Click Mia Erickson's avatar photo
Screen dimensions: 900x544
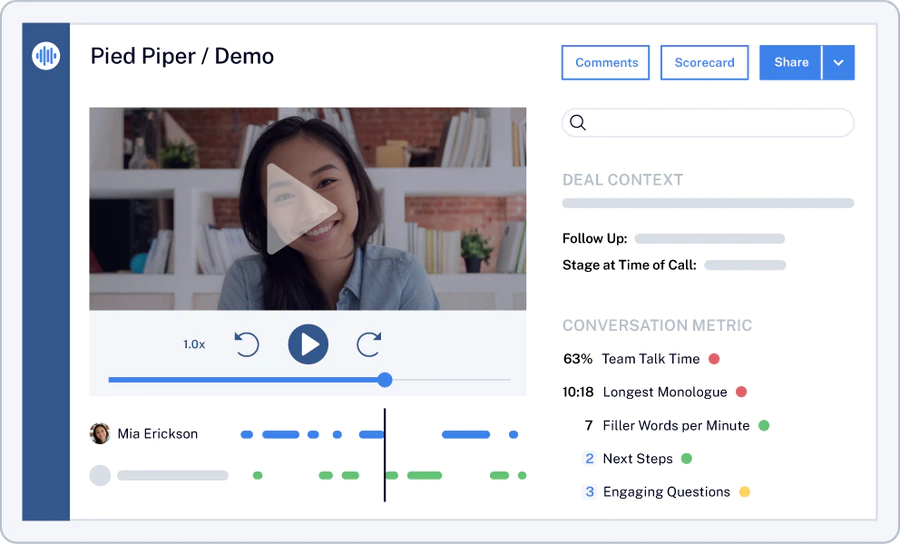click(x=100, y=433)
